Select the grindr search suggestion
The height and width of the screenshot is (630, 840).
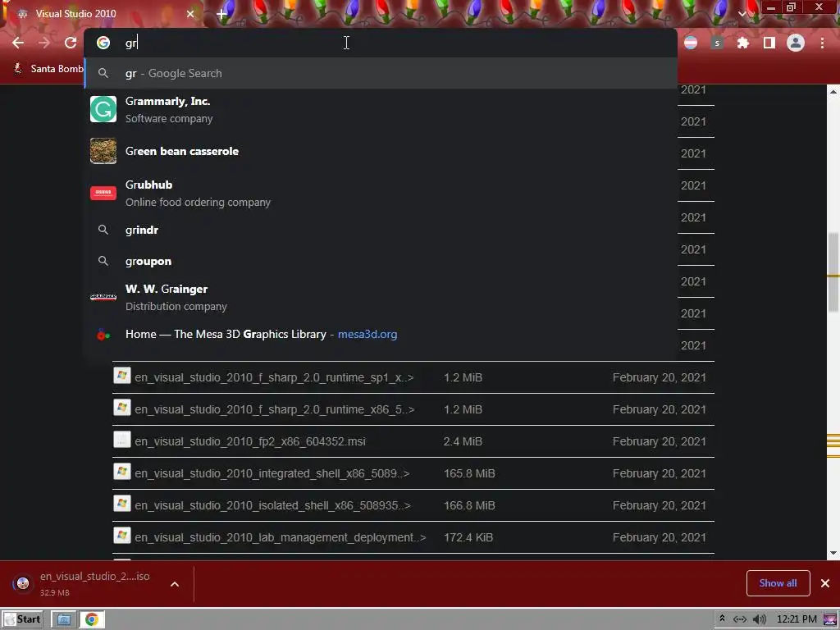(381, 230)
